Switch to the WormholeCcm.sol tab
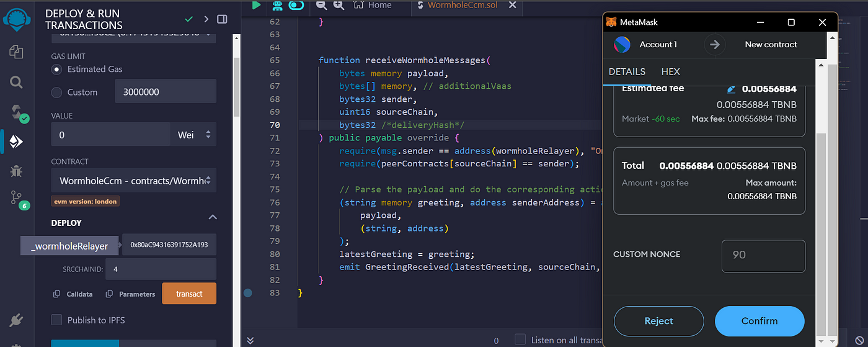The width and height of the screenshot is (868, 347). [x=464, y=5]
